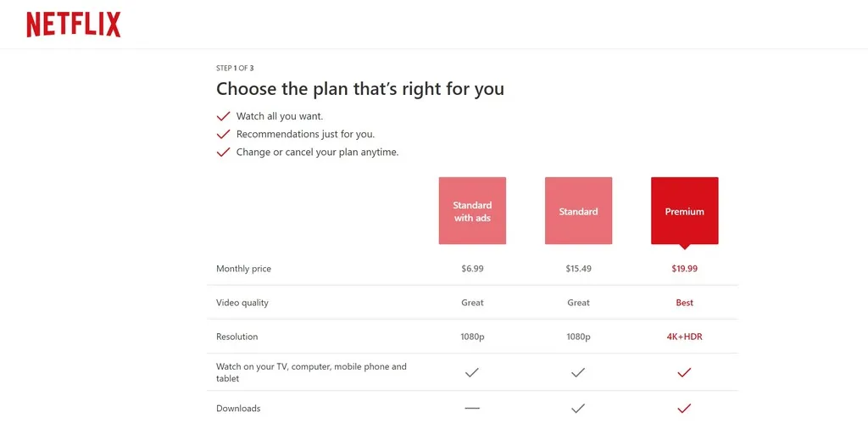868x429 pixels.
Task: Click the dash under Standard with ads Downloads
Action: click(x=472, y=408)
